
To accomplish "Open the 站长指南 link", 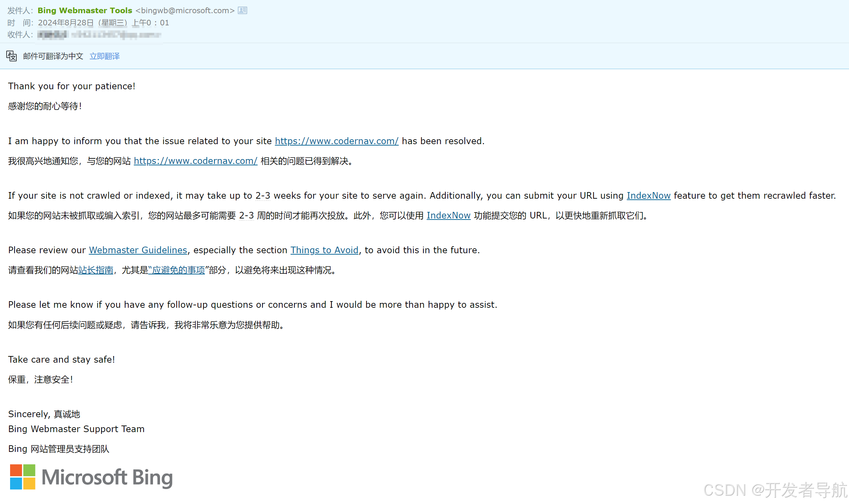I will pyautogui.click(x=96, y=270).
